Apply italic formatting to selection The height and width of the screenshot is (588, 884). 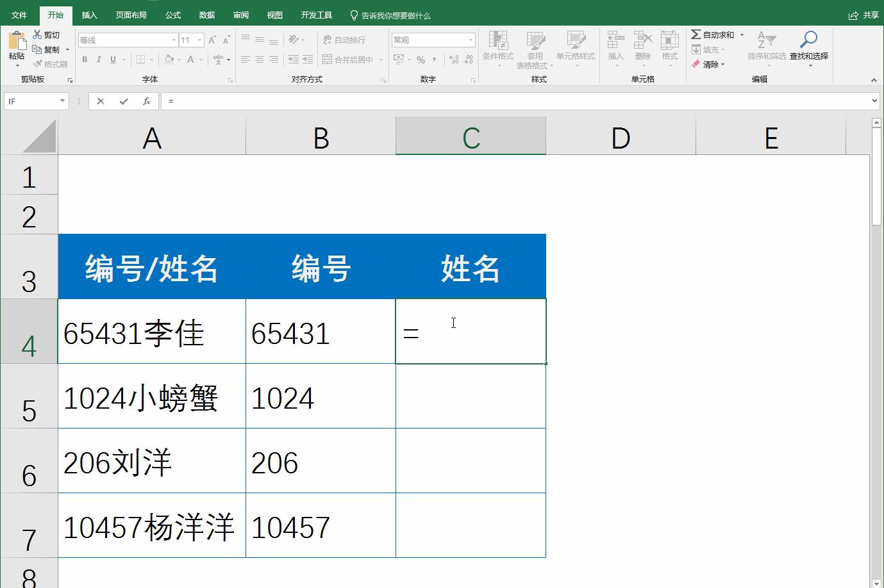[98, 59]
